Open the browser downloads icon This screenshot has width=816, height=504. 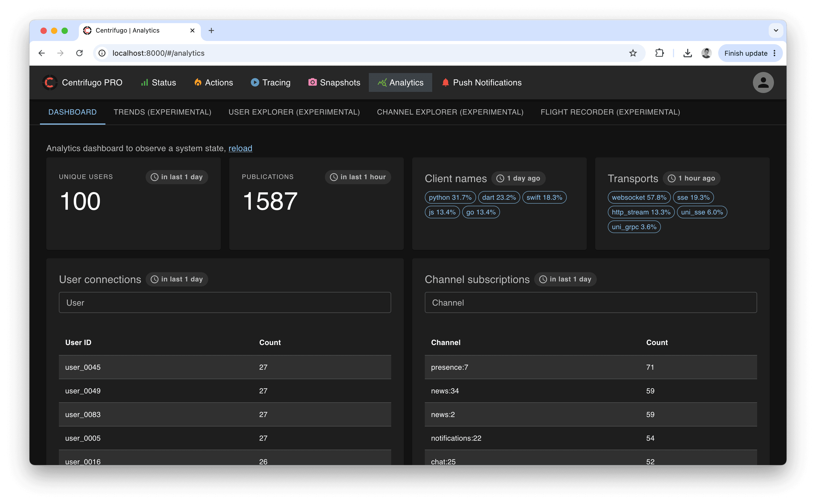pos(687,53)
